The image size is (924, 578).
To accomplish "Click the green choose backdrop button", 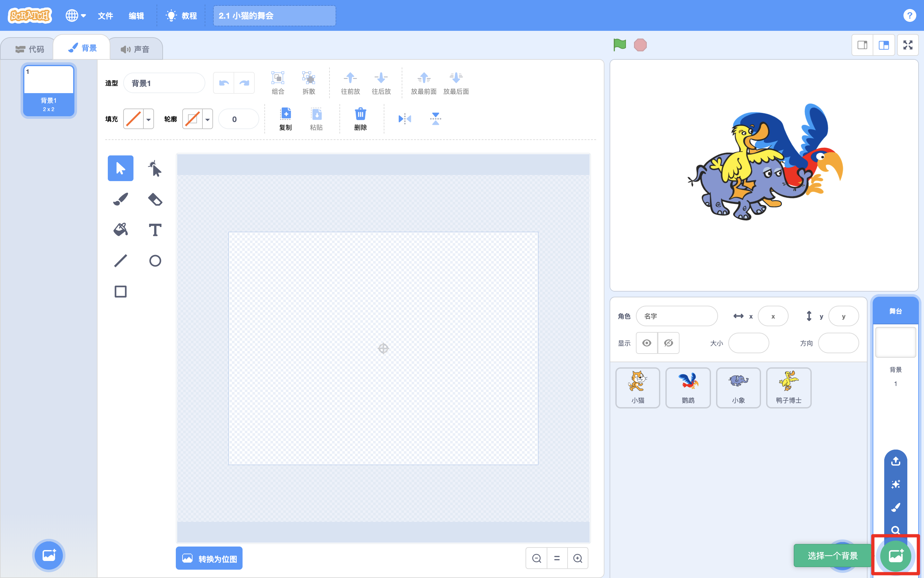I will pyautogui.click(x=896, y=556).
